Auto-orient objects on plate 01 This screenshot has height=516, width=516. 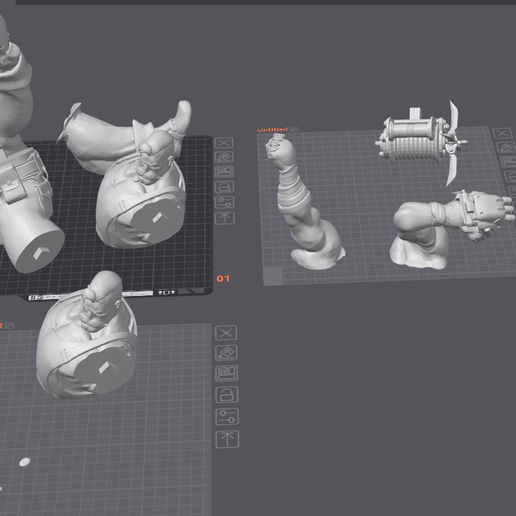pos(224,157)
